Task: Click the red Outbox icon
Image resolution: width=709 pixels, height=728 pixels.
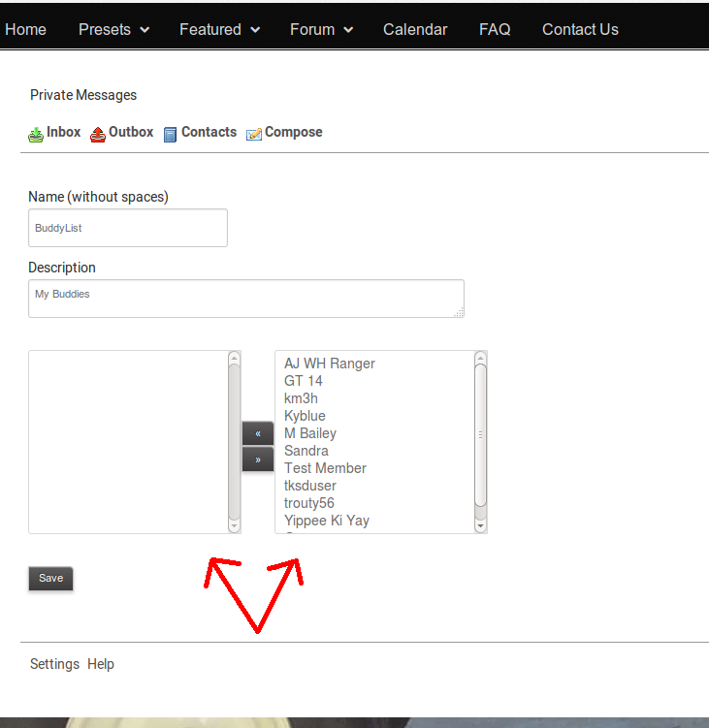Action: [98, 134]
